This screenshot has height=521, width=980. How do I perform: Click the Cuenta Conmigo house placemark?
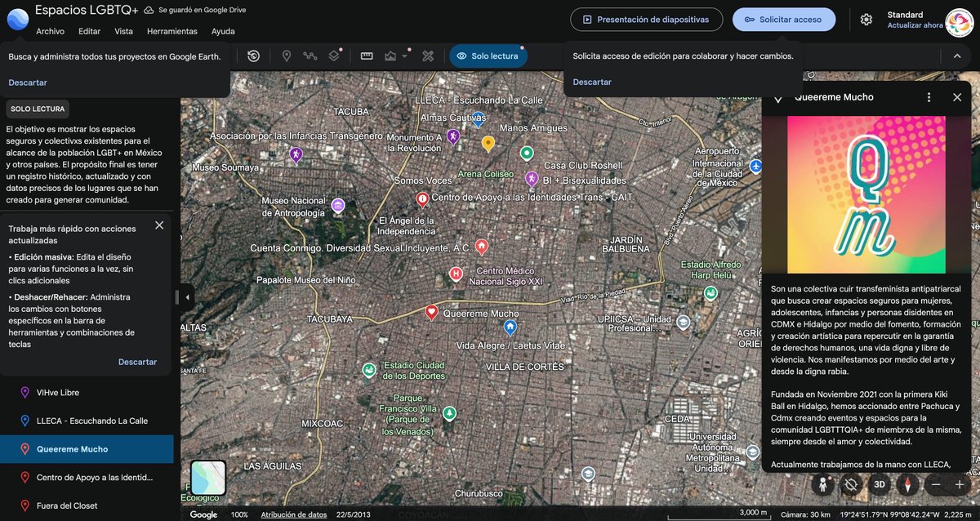click(x=482, y=247)
